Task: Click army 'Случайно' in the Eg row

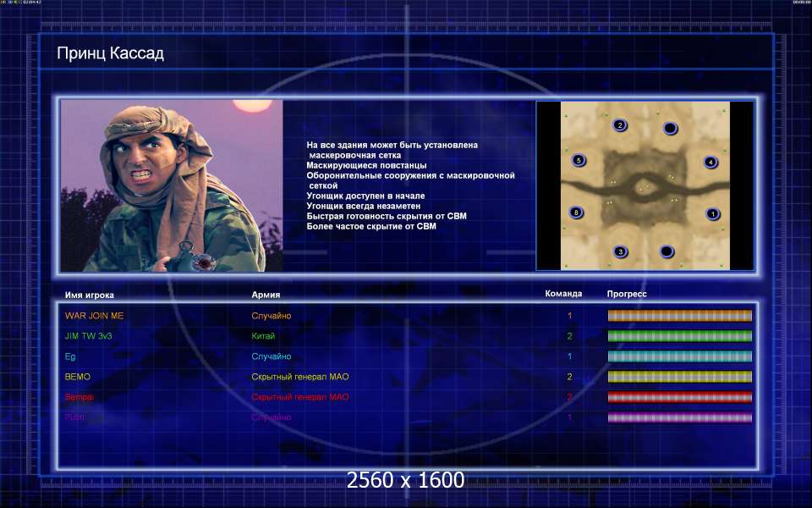Action: click(272, 356)
